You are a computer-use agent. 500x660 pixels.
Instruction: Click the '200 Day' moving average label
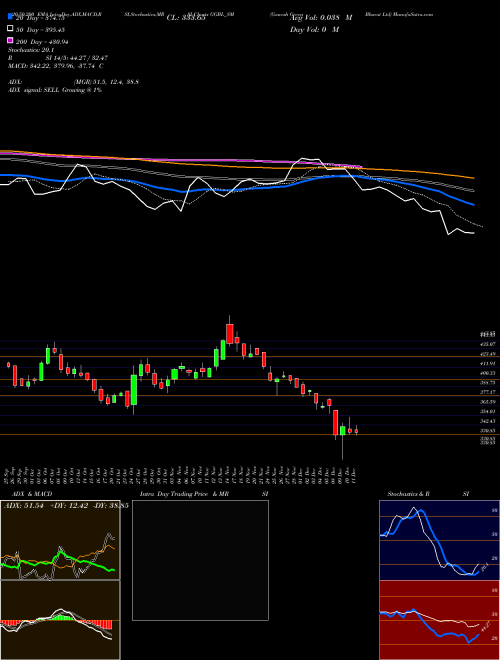click(x=42, y=42)
